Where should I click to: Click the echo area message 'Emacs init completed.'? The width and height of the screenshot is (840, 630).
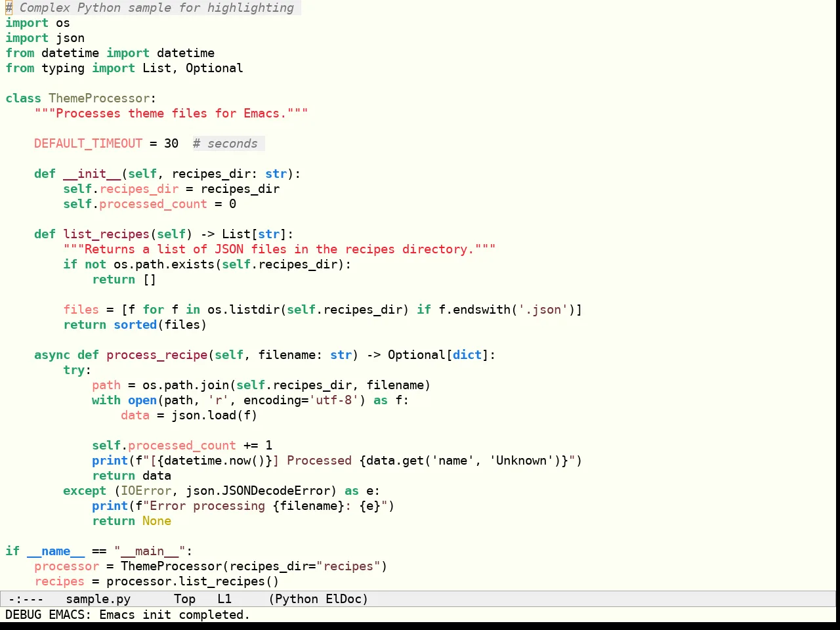tap(175, 614)
